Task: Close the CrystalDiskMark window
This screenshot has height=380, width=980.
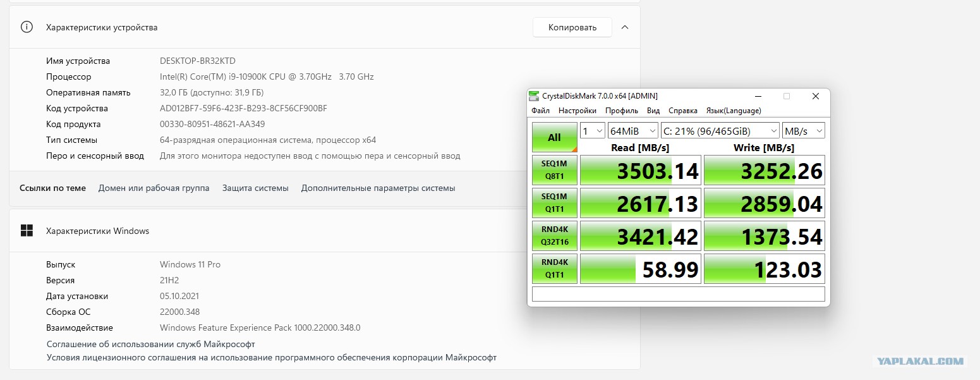Action: click(816, 96)
